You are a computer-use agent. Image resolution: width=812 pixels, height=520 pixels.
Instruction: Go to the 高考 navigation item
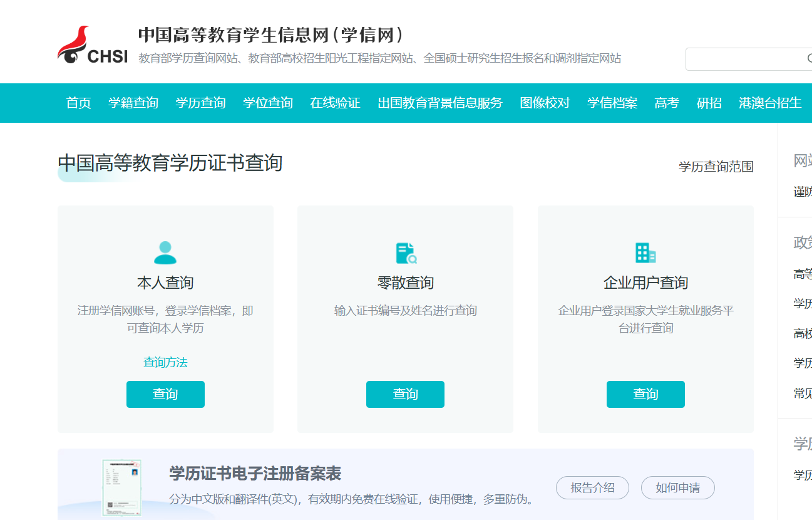tap(667, 103)
